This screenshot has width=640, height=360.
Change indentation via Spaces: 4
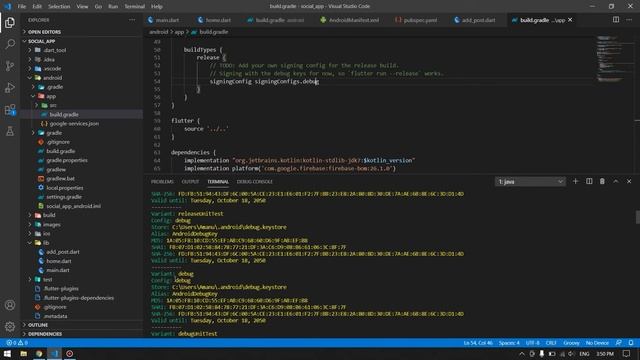click(509, 343)
